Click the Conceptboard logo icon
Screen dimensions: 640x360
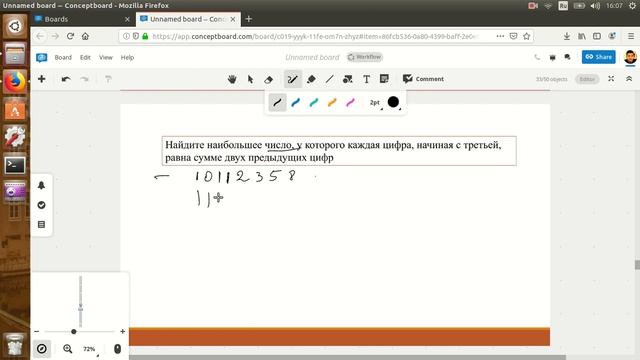click(x=41, y=58)
